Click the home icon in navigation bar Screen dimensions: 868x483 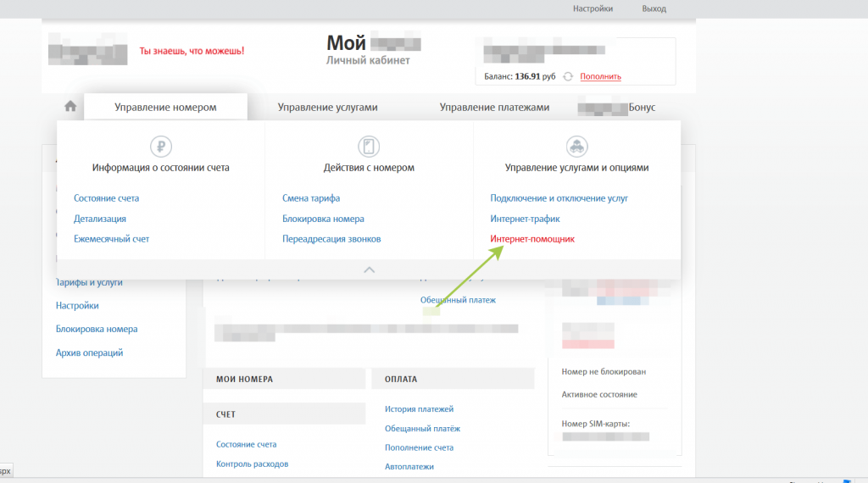pyautogui.click(x=70, y=107)
